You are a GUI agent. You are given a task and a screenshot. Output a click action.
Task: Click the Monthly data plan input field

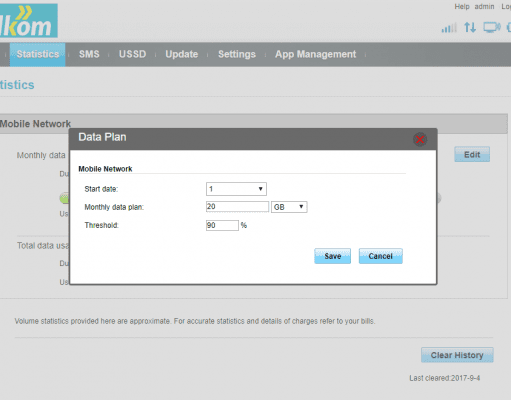[x=237, y=207]
